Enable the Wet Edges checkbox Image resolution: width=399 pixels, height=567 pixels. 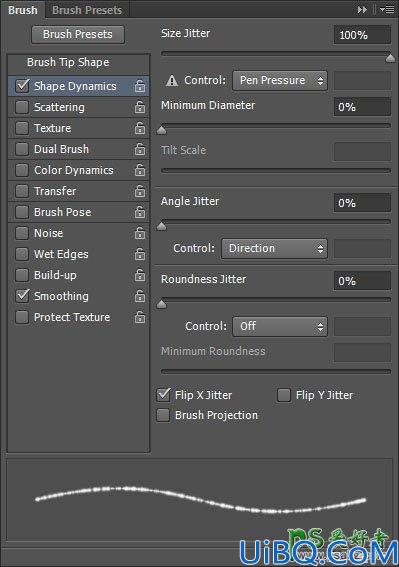tap(22, 254)
